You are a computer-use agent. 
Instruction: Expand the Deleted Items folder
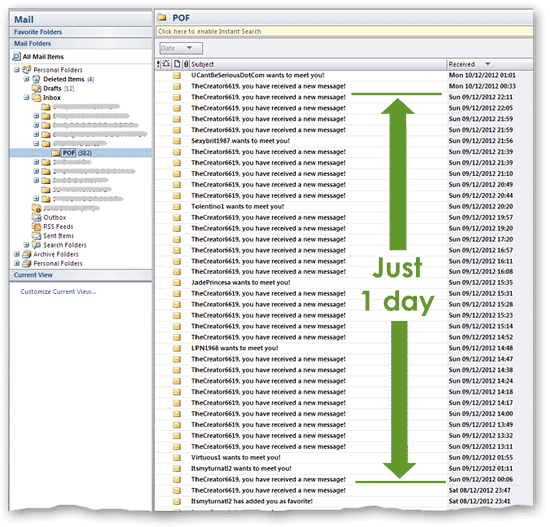[26, 79]
